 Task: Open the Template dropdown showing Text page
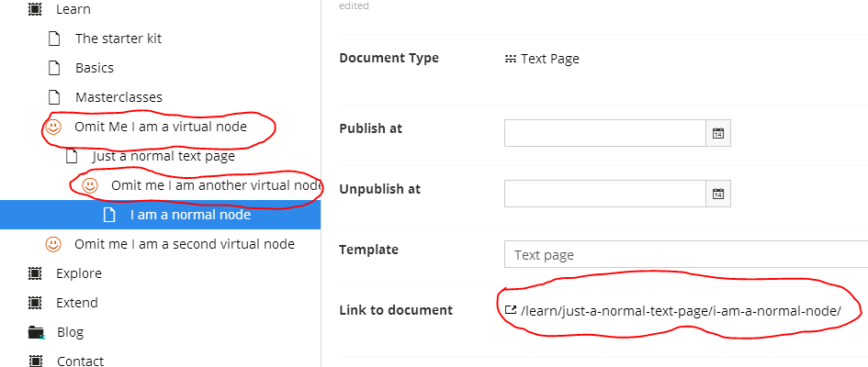click(x=686, y=254)
